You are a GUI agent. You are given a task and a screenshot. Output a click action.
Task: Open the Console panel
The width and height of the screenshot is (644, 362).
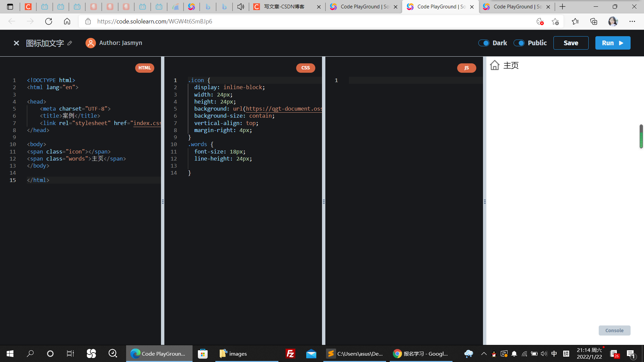[x=614, y=330]
